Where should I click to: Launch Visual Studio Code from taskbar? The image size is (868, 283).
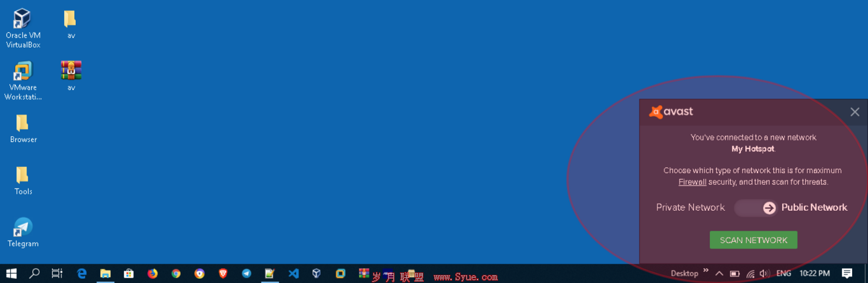pos(293,273)
